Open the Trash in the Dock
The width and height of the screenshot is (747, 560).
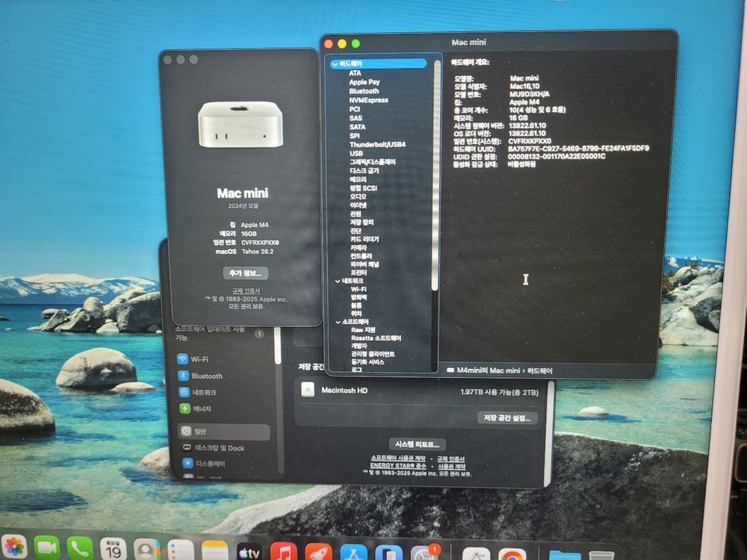click(601, 556)
